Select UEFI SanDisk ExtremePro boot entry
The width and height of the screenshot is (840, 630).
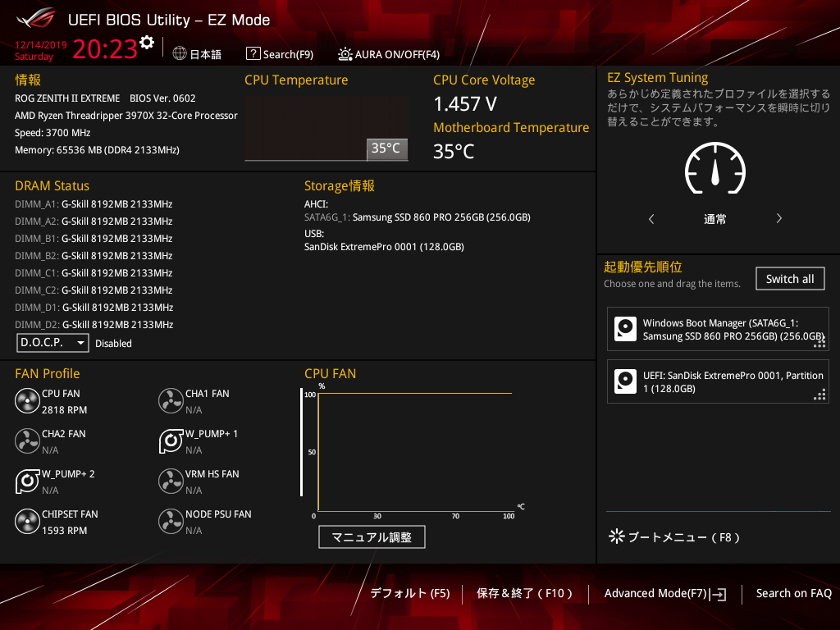point(718,381)
